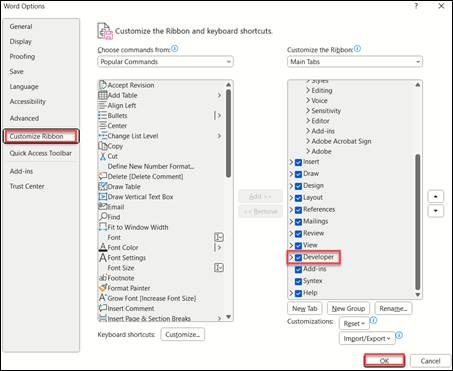Select the Insert Comment icon
The width and height of the screenshot is (453, 371).
(103, 308)
